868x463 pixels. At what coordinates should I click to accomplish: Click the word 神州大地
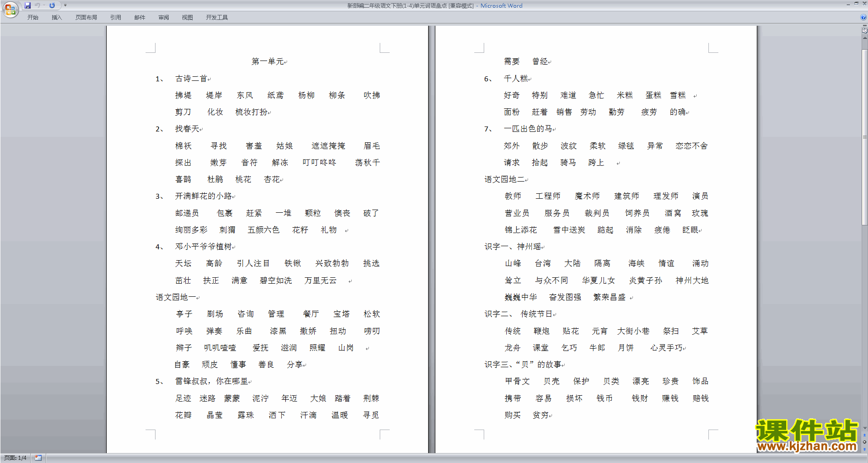tap(692, 281)
